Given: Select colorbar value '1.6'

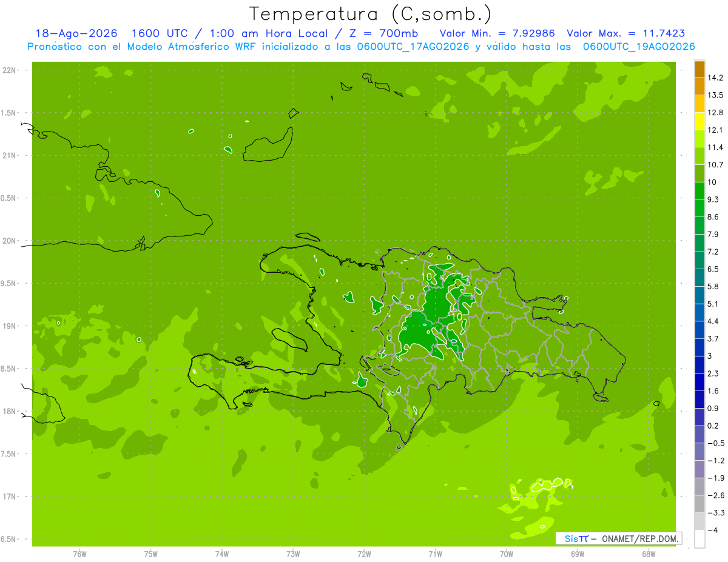Looking at the screenshot, I should click(x=713, y=391).
